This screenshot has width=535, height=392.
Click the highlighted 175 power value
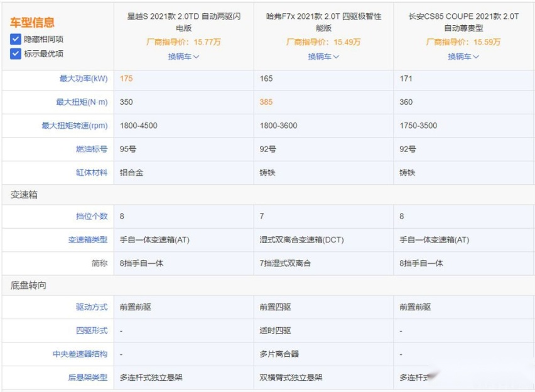(x=126, y=79)
